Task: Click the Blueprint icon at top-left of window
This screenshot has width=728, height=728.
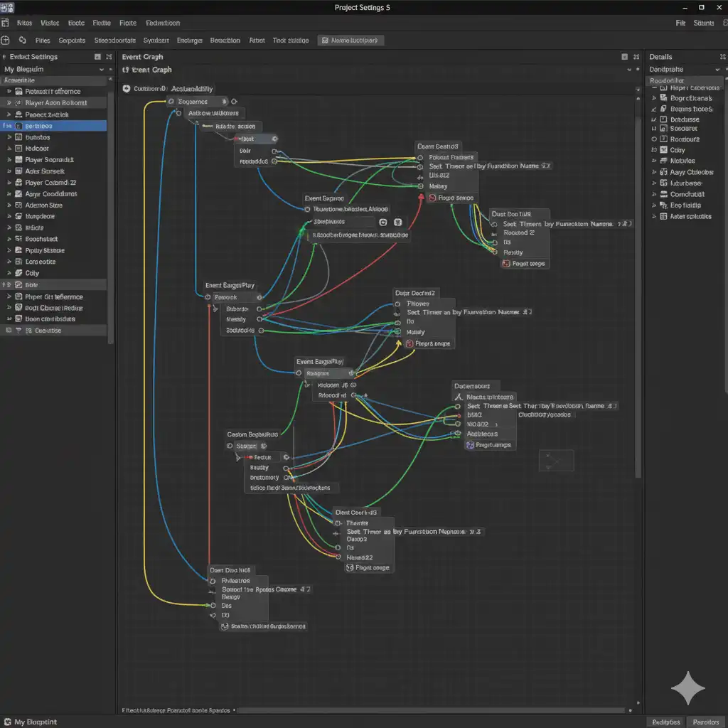Action: (x=7, y=7)
